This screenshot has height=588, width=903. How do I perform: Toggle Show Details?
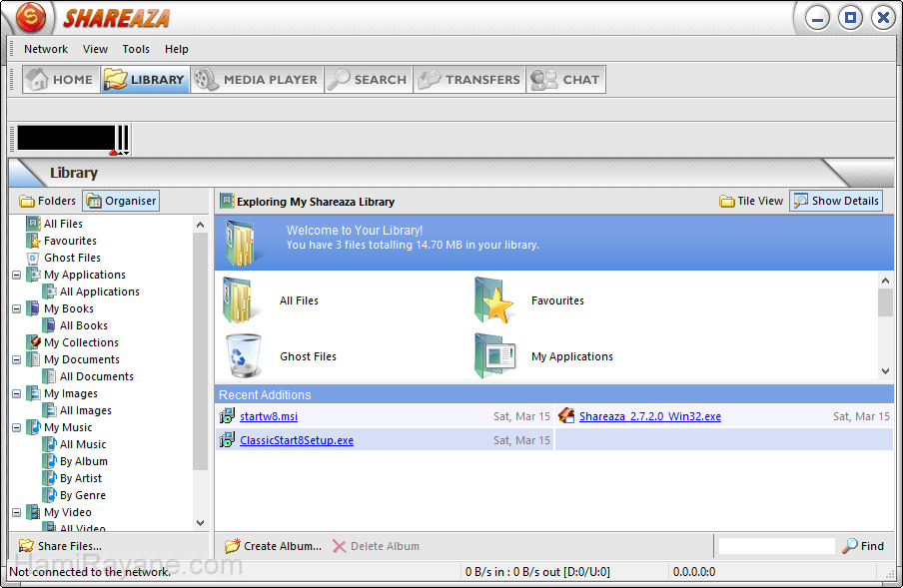coord(836,201)
